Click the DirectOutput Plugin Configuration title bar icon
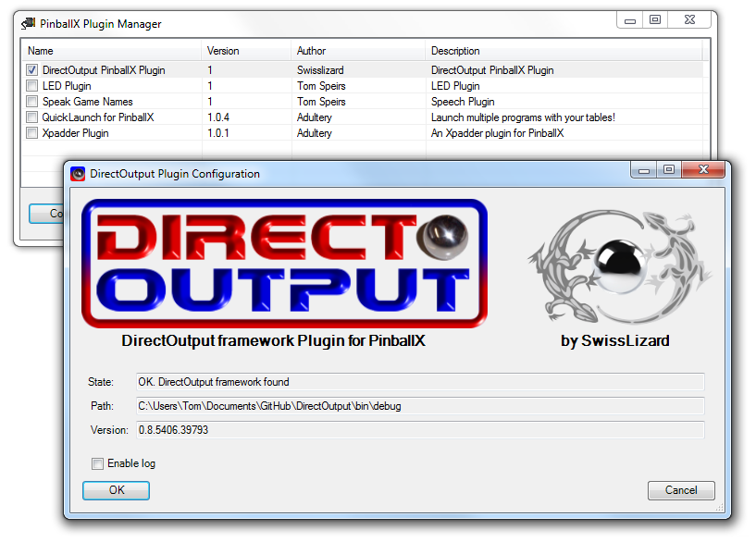 point(78,174)
